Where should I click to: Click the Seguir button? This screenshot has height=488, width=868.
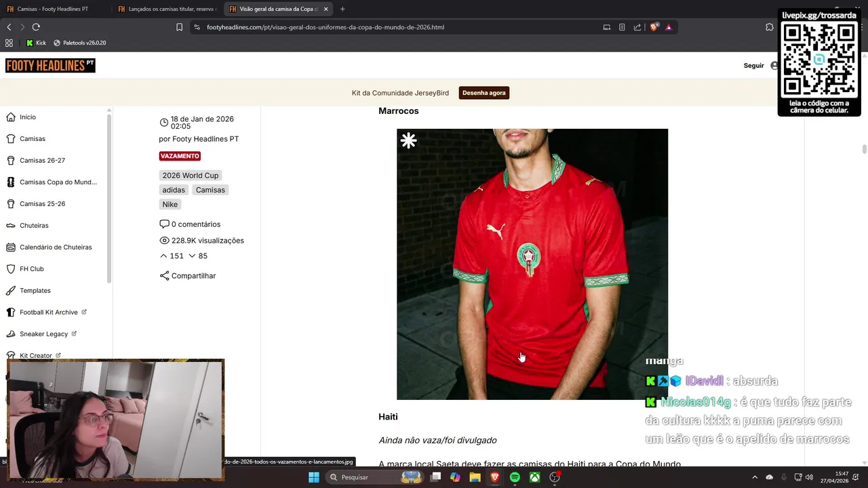(x=753, y=66)
